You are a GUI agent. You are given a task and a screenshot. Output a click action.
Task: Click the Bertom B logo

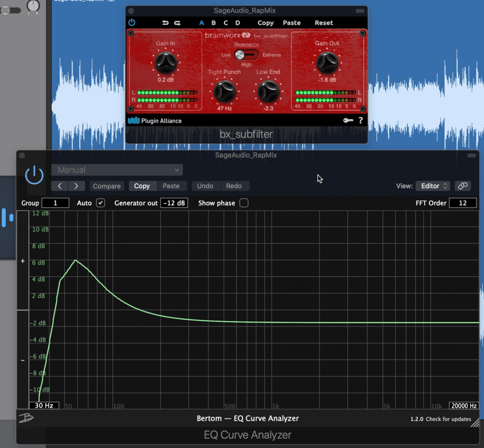tap(26, 418)
